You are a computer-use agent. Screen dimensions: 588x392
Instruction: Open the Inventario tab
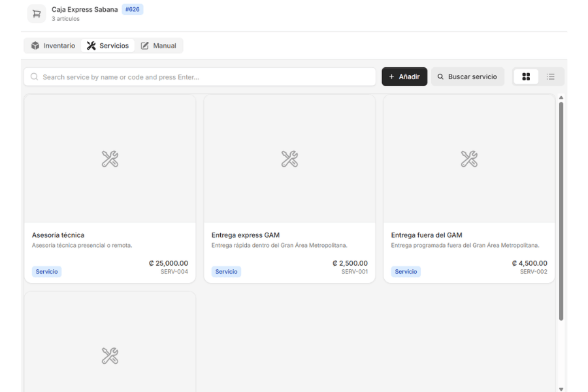click(53, 46)
